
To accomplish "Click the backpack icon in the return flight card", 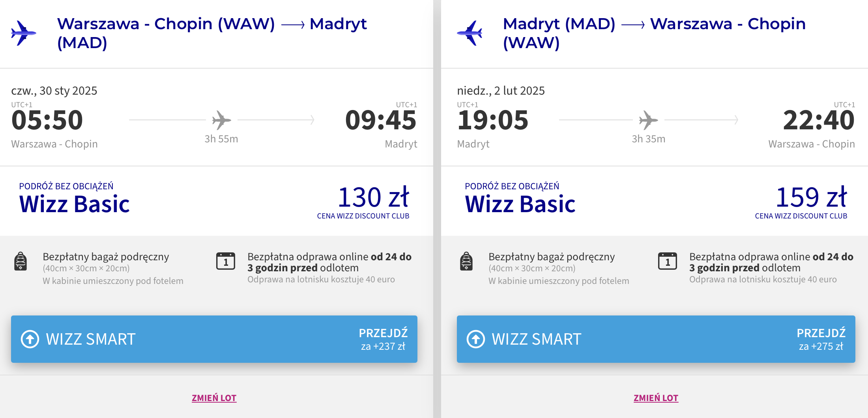I will [x=466, y=261].
